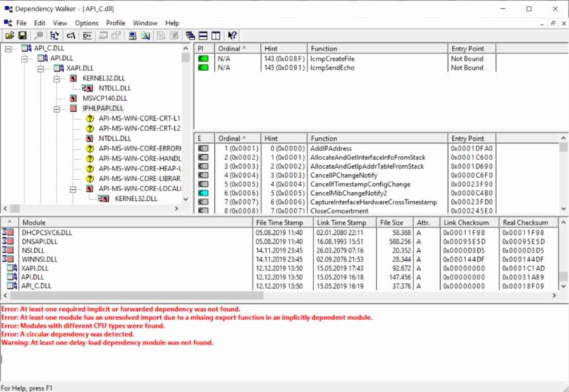569x392 pixels.
Task: Select the NSI.DLL row in module list
Action: tap(279, 250)
